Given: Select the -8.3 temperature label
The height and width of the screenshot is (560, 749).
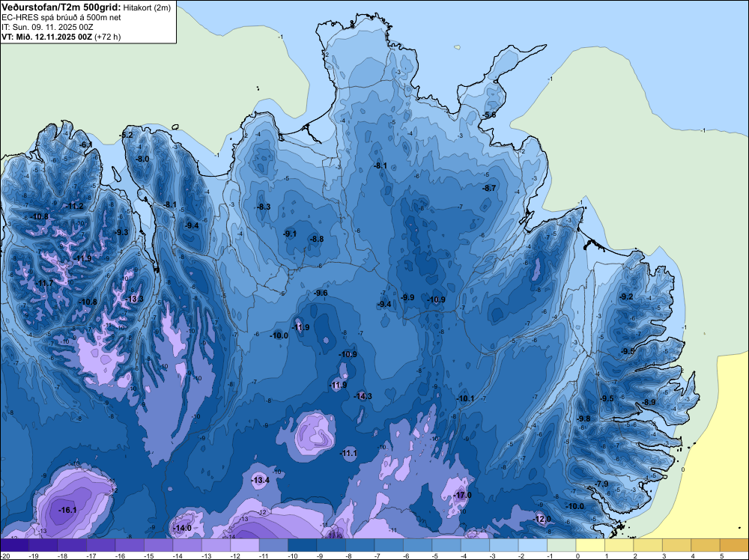Looking at the screenshot, I should pos(264,207).
